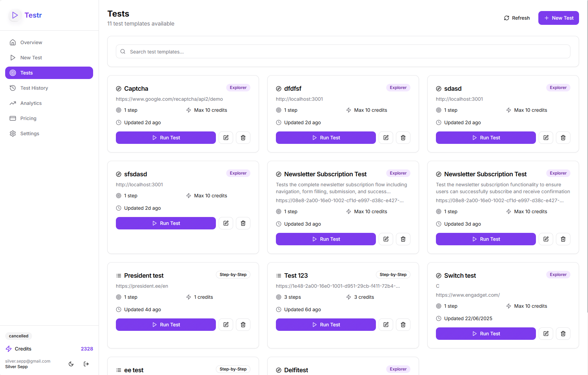Screen dimensions: 588x375
Task: Click the Explorer badge on Captcha card
Action: tap(238, 88)
